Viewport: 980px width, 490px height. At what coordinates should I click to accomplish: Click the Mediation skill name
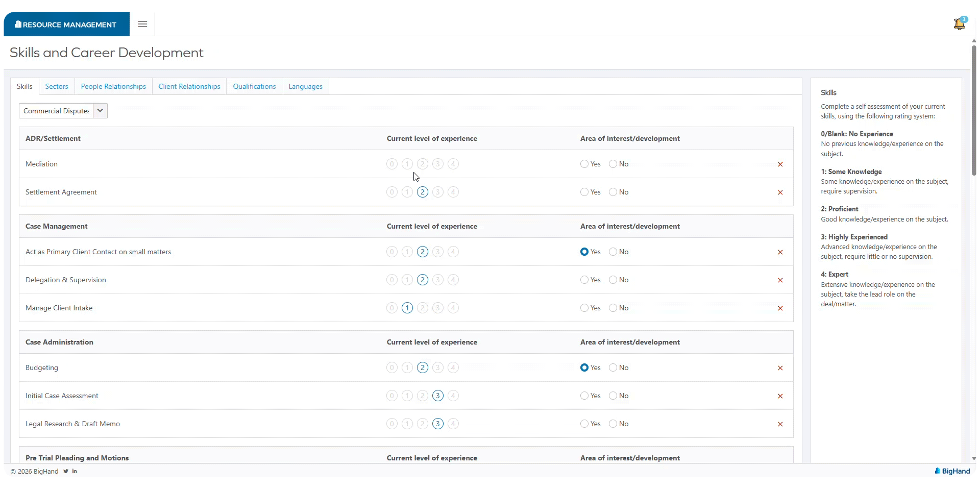tap(41, 164)
